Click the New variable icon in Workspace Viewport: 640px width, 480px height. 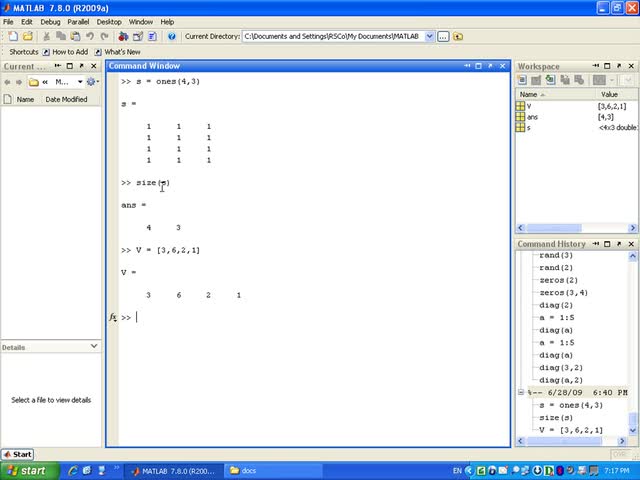(x=522, y=80)
